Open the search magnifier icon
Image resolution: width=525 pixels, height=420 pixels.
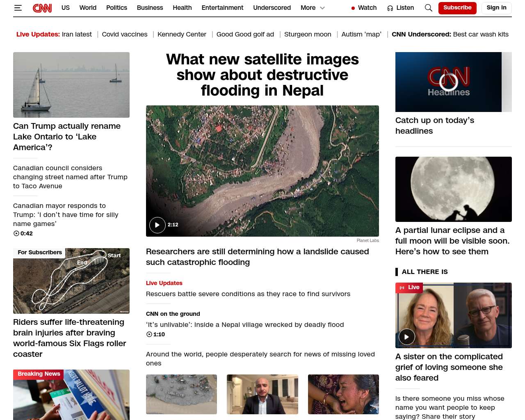(429, 8)
